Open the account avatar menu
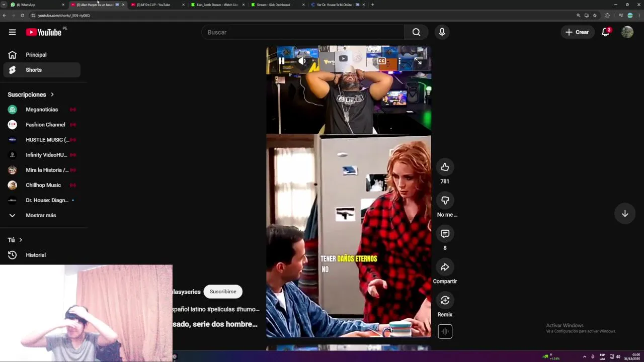Image resolution: width=644 pixels, height=362 pixels. pos(627,32)
